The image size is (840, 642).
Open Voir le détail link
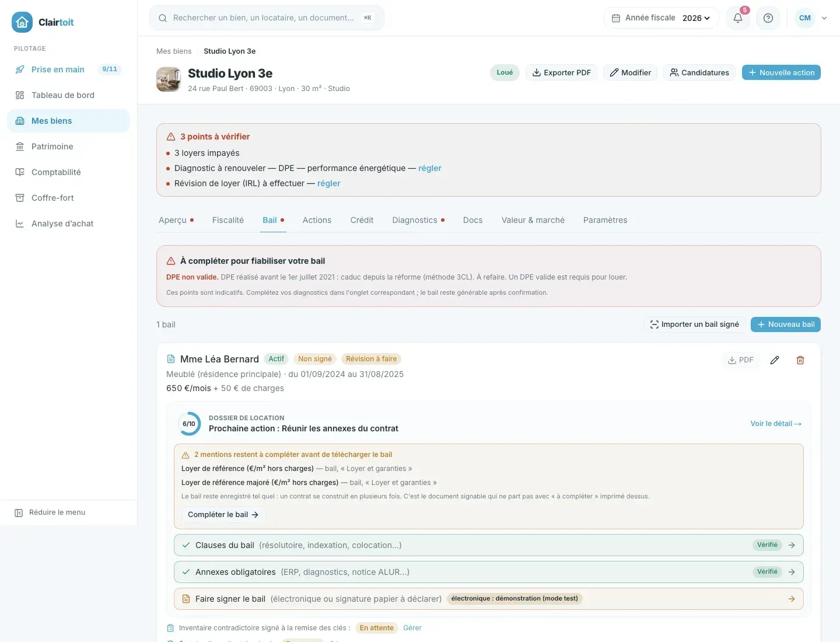point(776,424)
